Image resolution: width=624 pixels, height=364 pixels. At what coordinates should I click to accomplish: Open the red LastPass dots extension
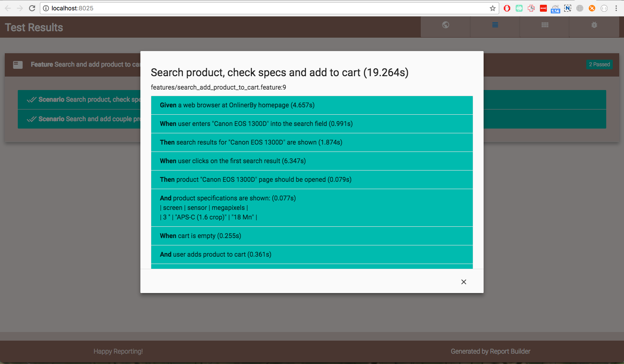click(543, 8)
